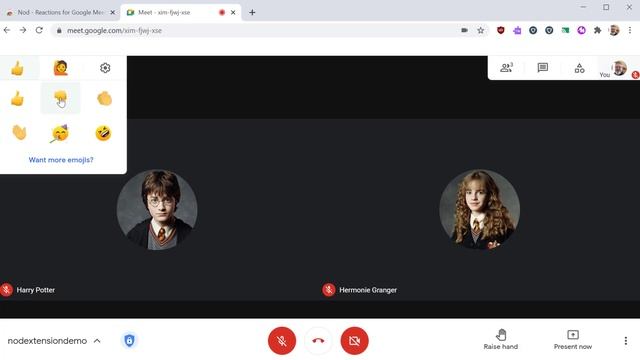This screenshot has height=360, width=640.
Task: Reload the current page
Action: click(x=39, y=30)
